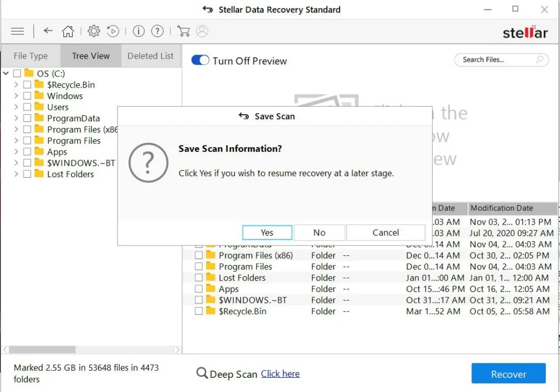560x392 pixels.
Task: Click the Apps folder icon in file list
Action: click(x=211, y=289)
